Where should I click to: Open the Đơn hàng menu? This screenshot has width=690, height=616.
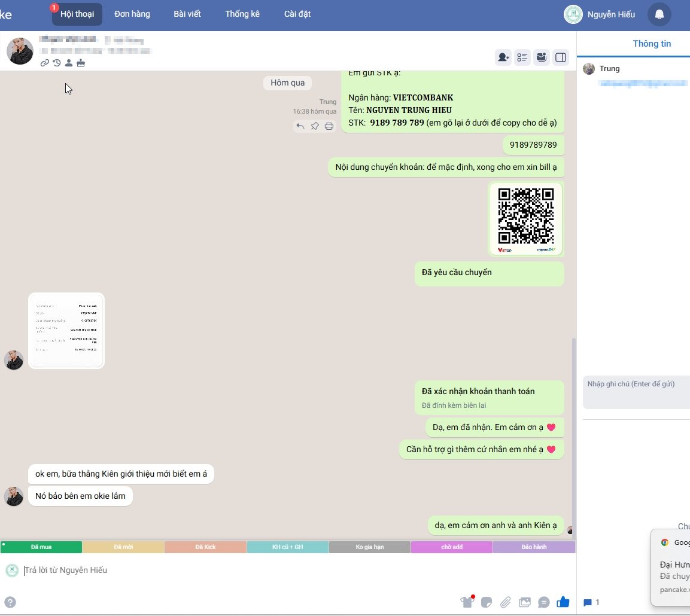[x=132, y=14]
